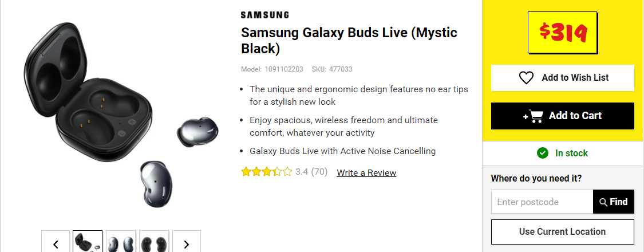This screenshot has height=252, width=644.
Task: Select the first thumbnail showing open case
Action: pos(88,242)
